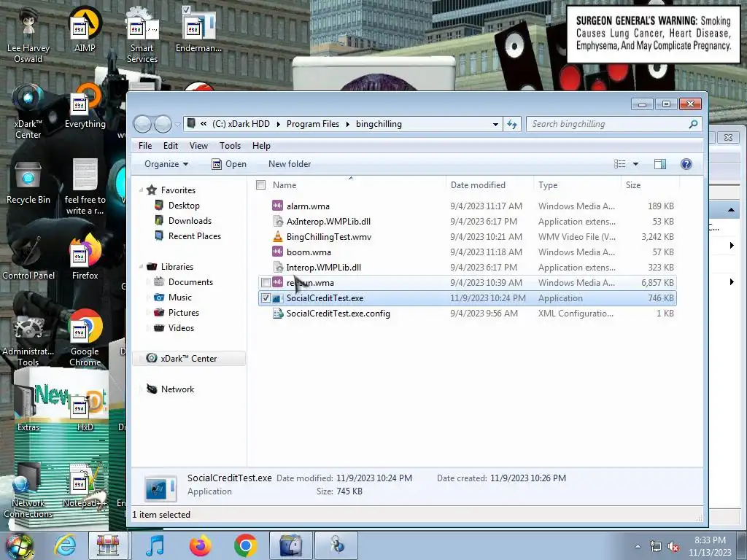Open the Notepad++ desktop shortcut

[85, 485]
